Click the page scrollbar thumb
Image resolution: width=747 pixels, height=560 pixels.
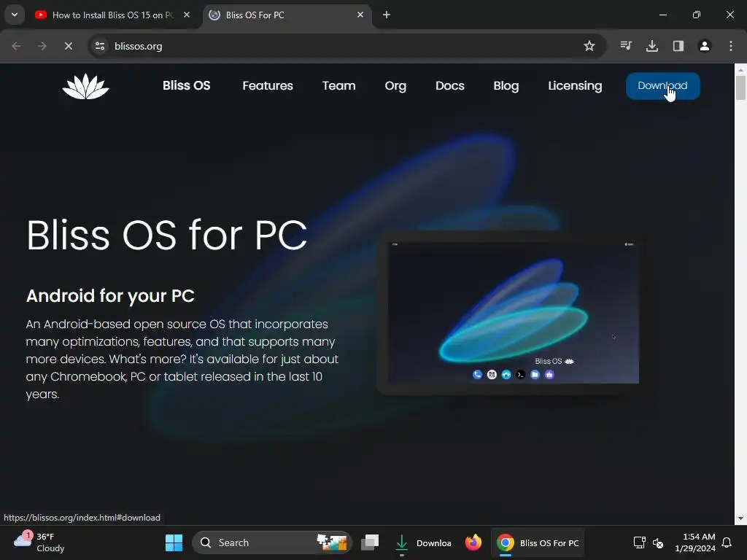tap(740, 87)
